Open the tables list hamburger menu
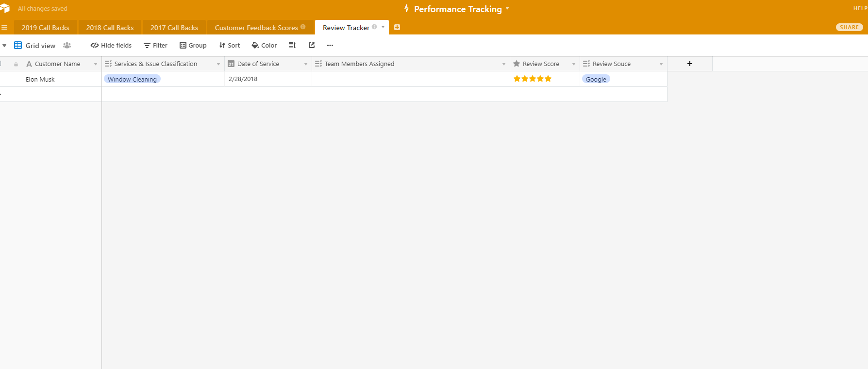Screen dimensions: 868x369 coord(4,28)
